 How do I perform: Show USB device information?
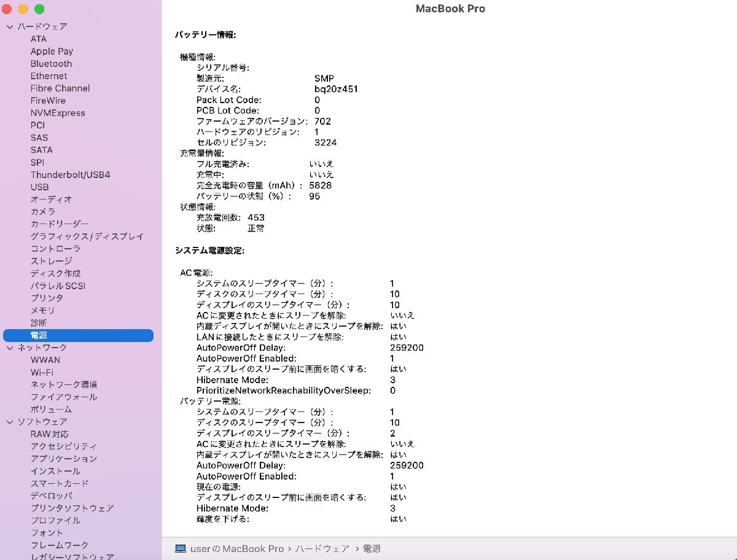pos(39,187)
